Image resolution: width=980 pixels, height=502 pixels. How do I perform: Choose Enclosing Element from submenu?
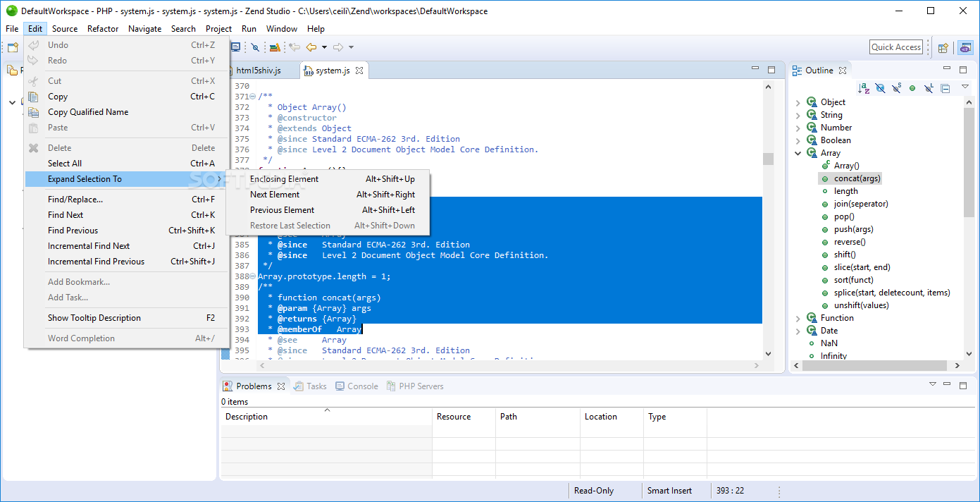(328, 179)
